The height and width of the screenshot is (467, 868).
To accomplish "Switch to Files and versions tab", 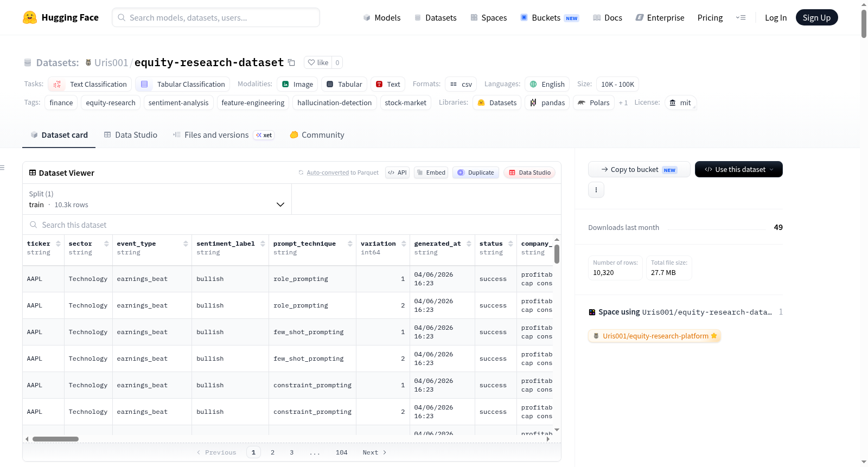I will click(x=223, y=135).
